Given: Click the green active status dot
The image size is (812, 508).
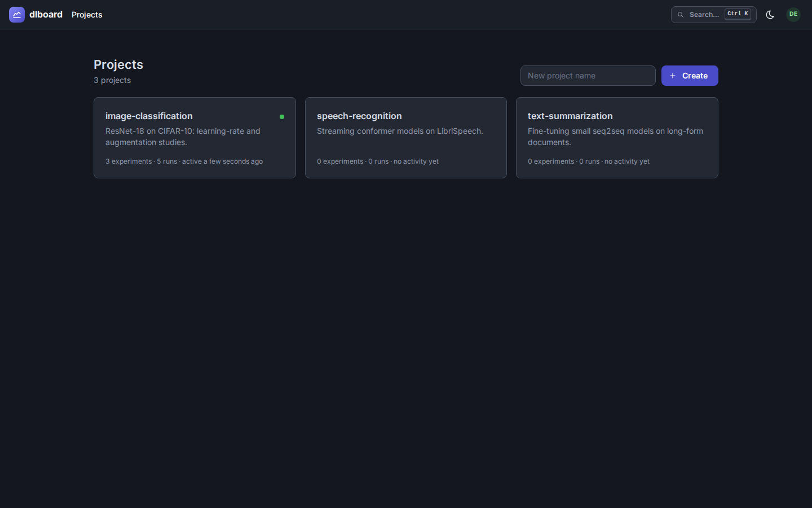Looking at the screenshot, I should [x=282, y=117].
